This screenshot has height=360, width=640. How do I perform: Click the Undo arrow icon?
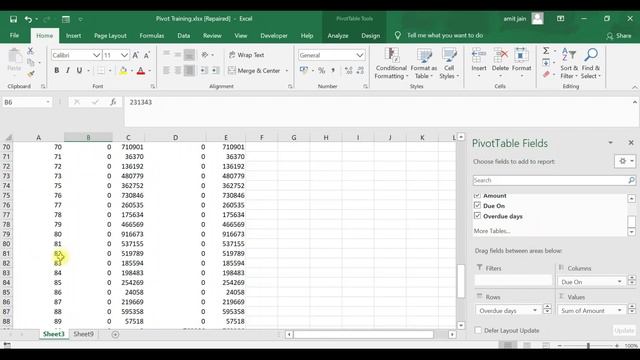click(28, 19)
